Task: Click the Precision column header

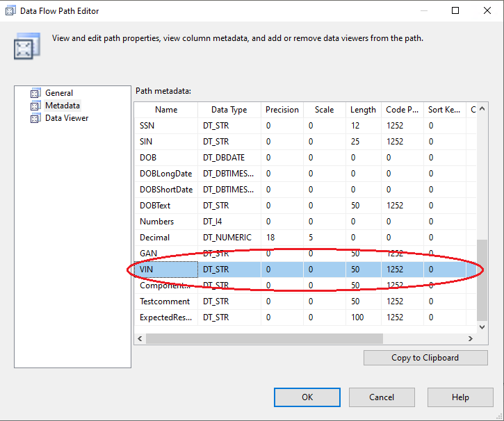Action: (282, 110)
